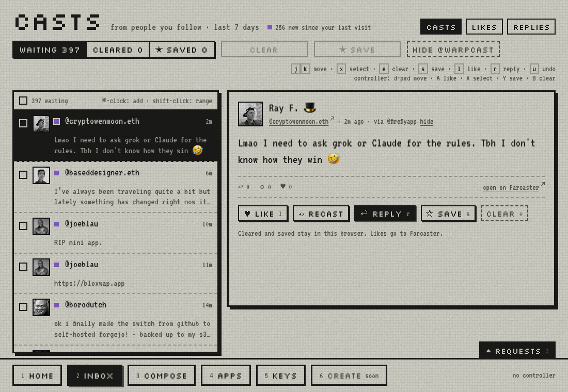Go to 5 KEYS nav item
The height and width of the screenshot is (392, 568).
[281, 375]
